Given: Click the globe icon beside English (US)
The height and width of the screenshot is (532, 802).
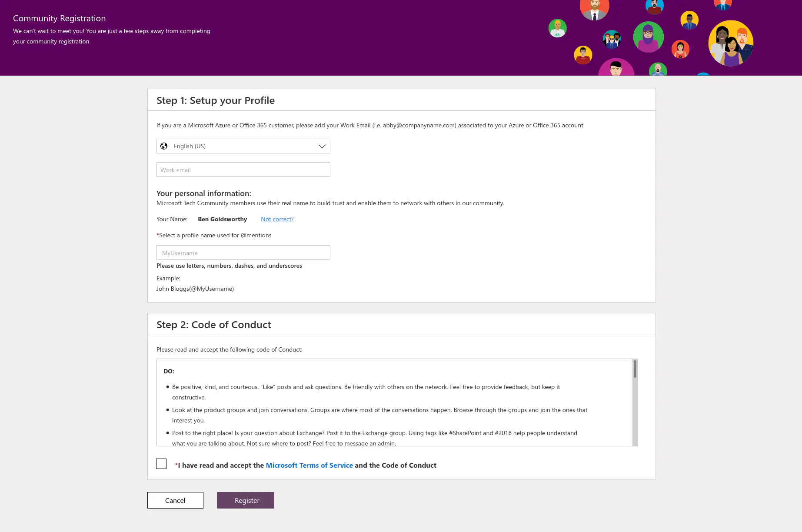Looking at the screenshot, I should [x=164, y=146].
